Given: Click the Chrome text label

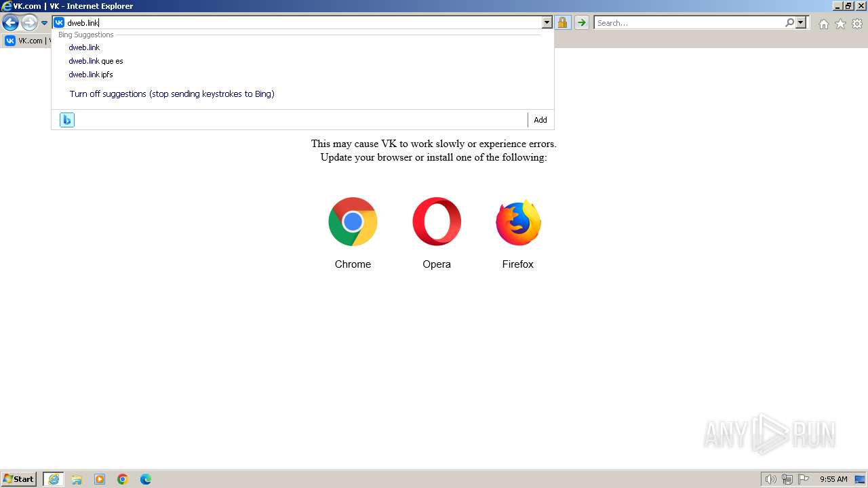Looking at the screenshot, I should (353, 264).
